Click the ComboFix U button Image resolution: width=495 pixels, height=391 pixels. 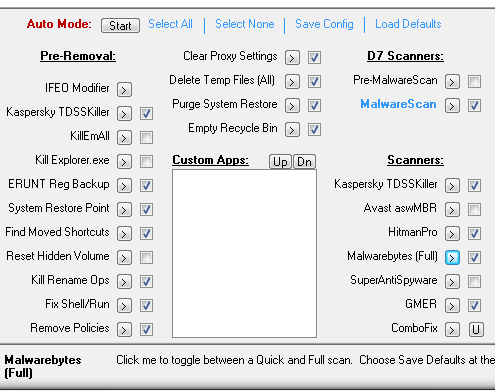point(476,330)
